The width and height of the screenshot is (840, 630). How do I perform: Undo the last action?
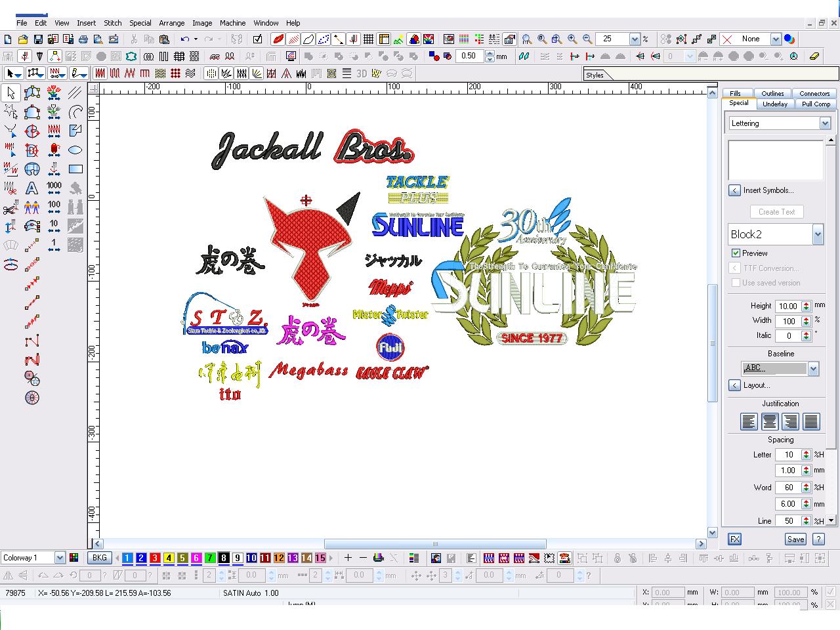[185, 39]
